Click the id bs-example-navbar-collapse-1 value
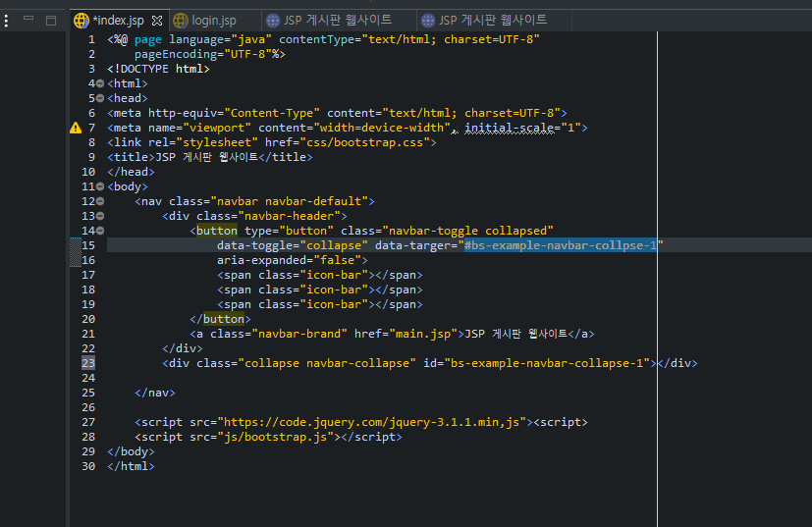The height and width of the screenshot is (527, 812). pyautogui.click(x=547, y=363)
